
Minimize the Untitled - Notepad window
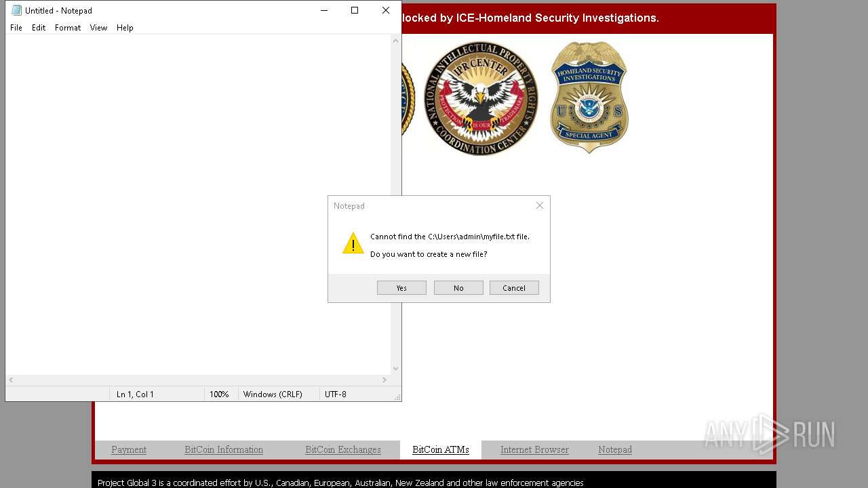coord(323,10)
